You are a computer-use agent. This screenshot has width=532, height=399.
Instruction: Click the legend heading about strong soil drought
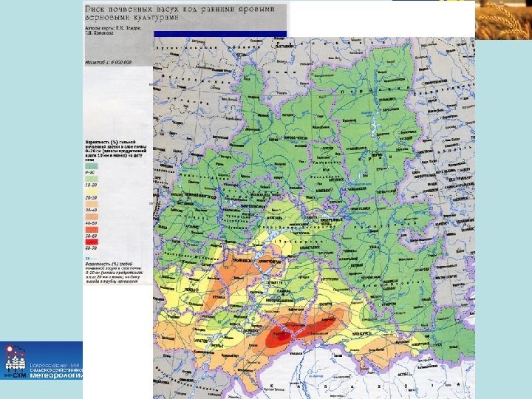(116, 151)
